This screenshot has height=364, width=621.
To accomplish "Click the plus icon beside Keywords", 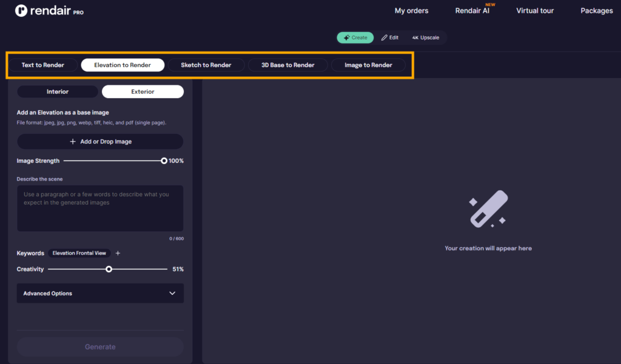I will 118,253.
